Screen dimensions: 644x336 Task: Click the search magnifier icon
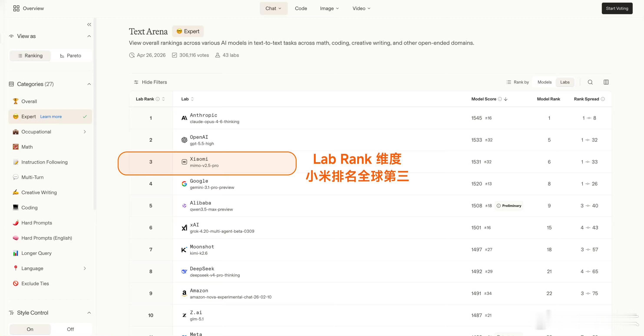click(590, 82)
